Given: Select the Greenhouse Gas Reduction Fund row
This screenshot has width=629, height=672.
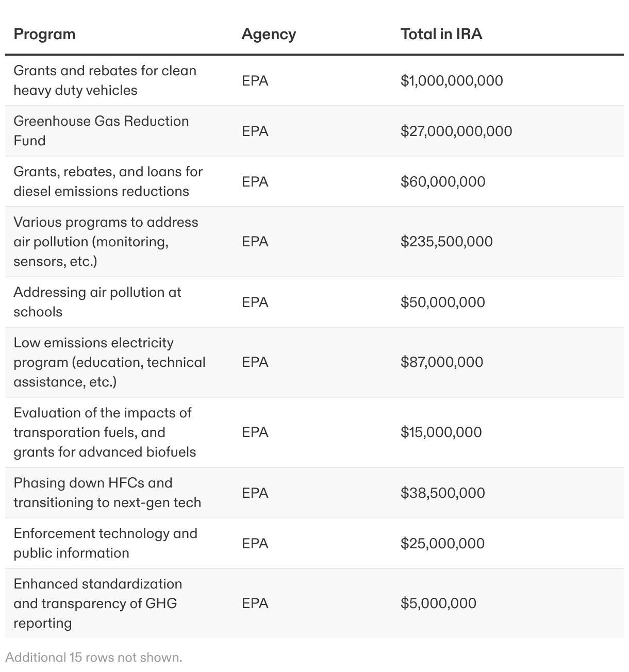Looking at the screenshot, I should pos(314,131).
